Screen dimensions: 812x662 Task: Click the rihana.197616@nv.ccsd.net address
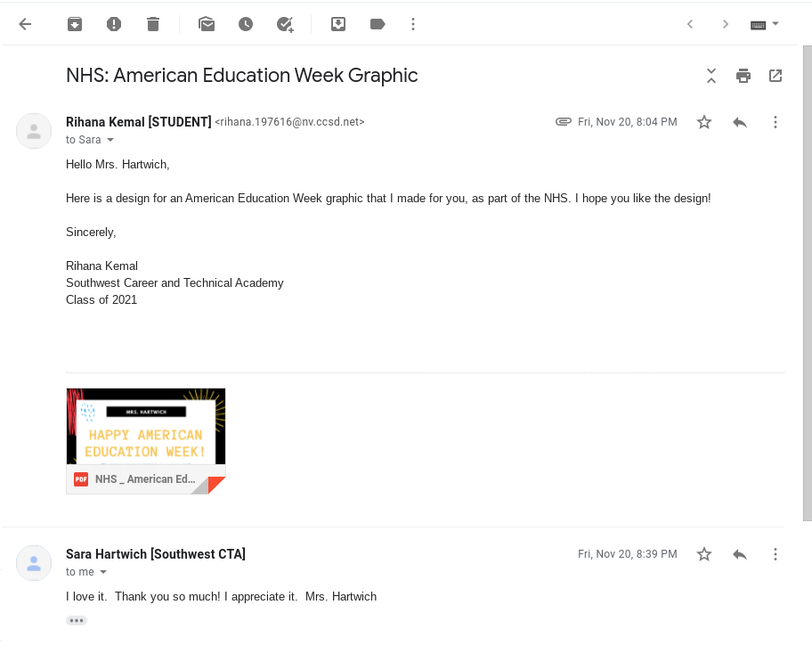pos(289,122)
